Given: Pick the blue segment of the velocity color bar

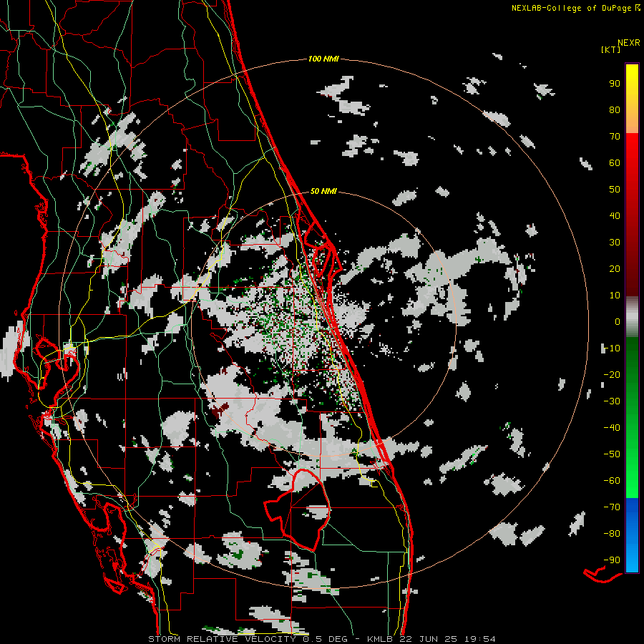Looking at the screenshot, I should pyautogui.click(x=632, y=535).
